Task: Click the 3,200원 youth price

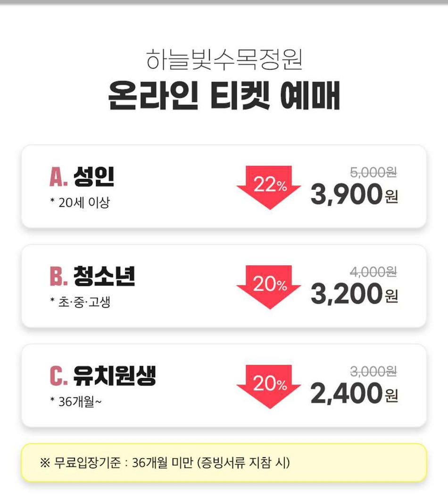Action: [354, 293]
